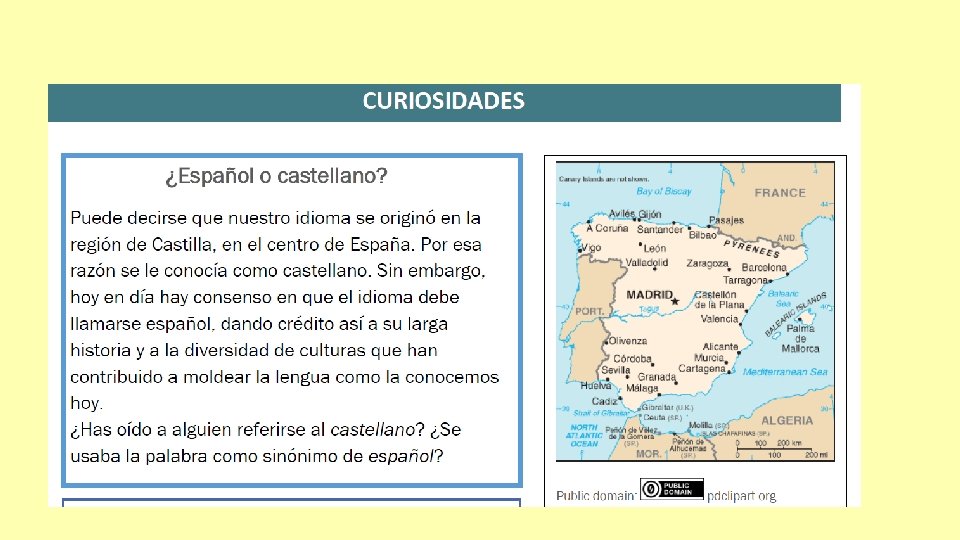Viewport: 960px width, 540px height.
Task: Click the Public Domain badge icon
Action: click(x=672, y=489)
